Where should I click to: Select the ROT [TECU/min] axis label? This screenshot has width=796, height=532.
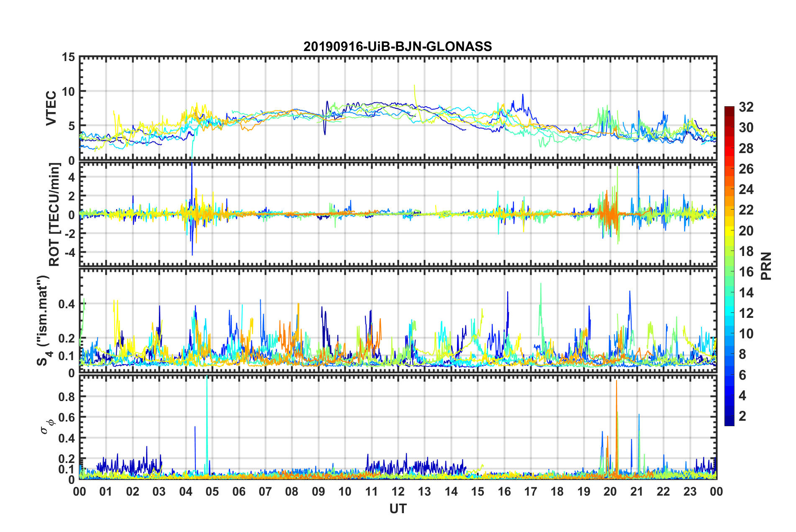(x=54, y=214)
